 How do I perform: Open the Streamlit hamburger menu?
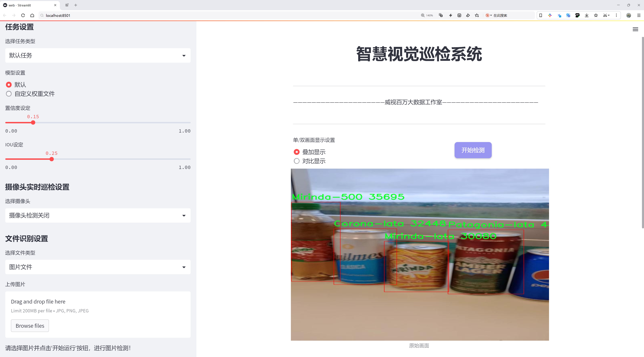(x=635, y=29)
